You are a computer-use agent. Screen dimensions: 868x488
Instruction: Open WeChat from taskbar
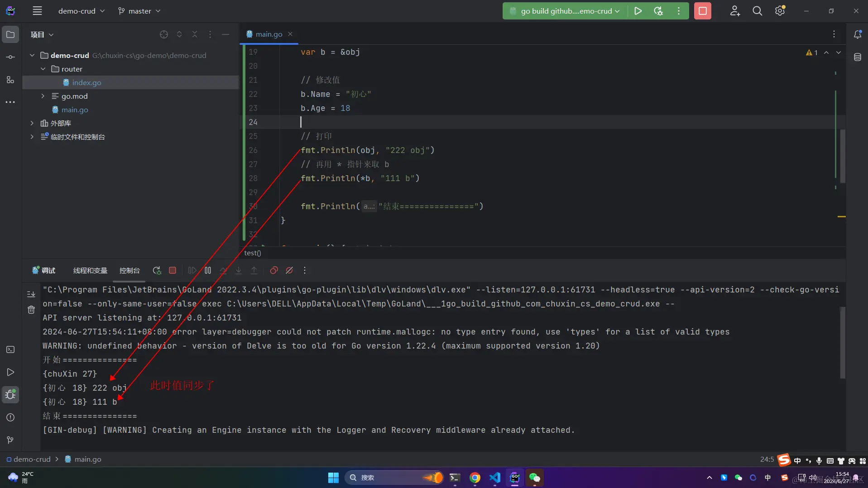tap(535, 478)
